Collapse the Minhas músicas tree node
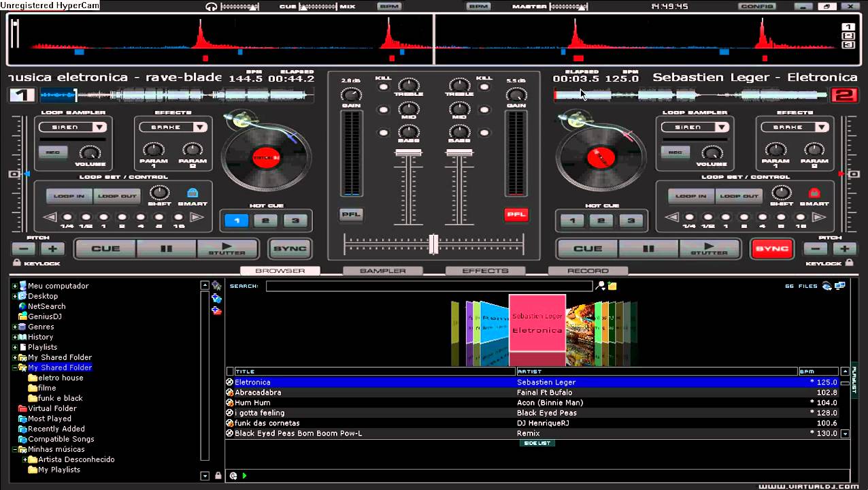Screen dimensions: 868x490 (15, 449)
